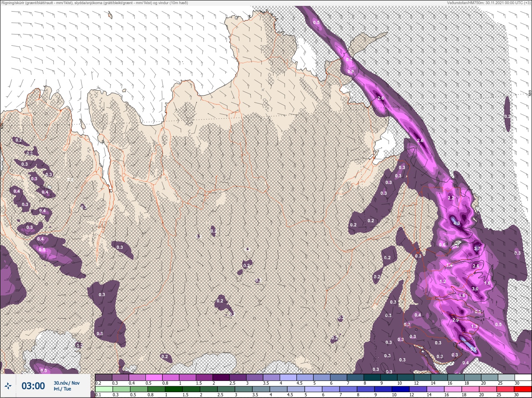Click the '0.2' label under the top legend row
532x398 pixels.
tap(98, 383)
